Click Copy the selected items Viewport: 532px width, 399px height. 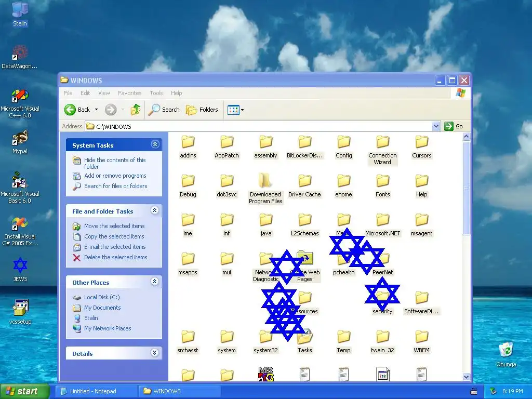[114, 236]
